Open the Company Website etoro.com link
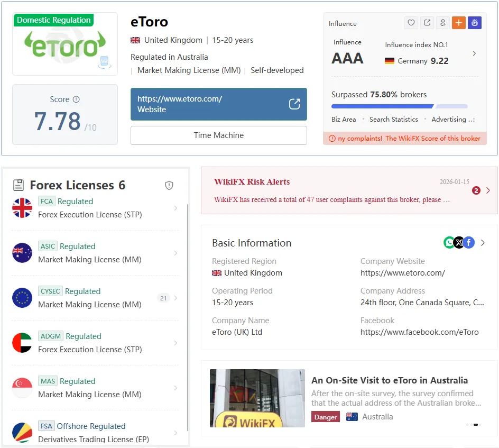Screen dimensions: 499x448 click(403, 273)
